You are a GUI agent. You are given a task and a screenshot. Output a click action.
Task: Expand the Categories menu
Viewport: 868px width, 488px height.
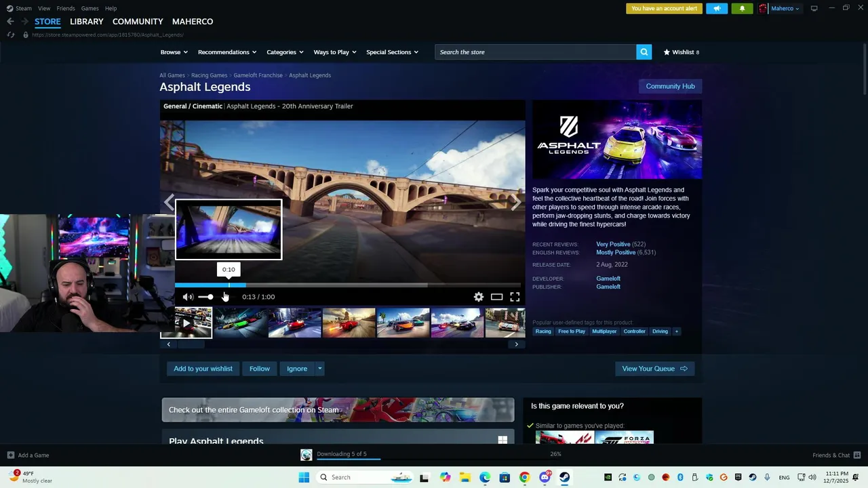click(285, 52)
